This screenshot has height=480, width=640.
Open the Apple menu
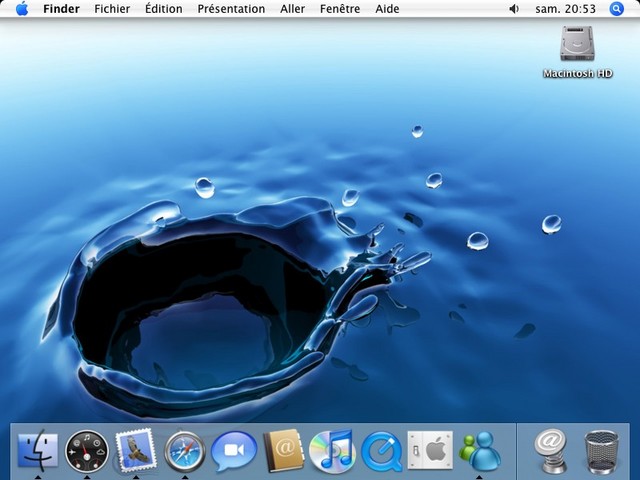(22, 9)
